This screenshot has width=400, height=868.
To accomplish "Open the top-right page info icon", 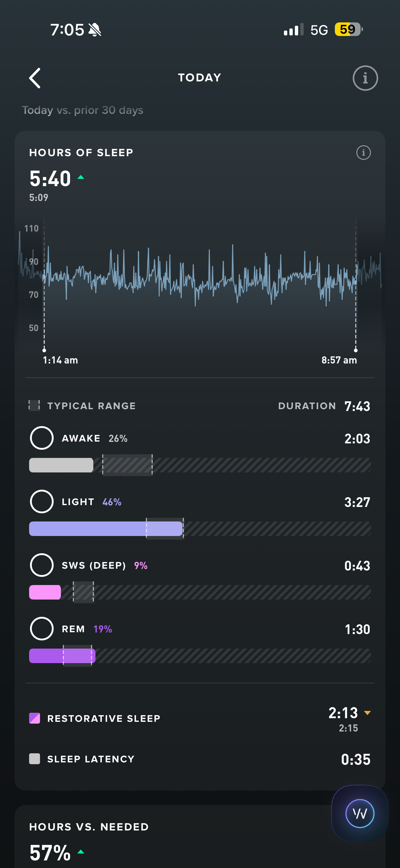I will pos(365,78).
